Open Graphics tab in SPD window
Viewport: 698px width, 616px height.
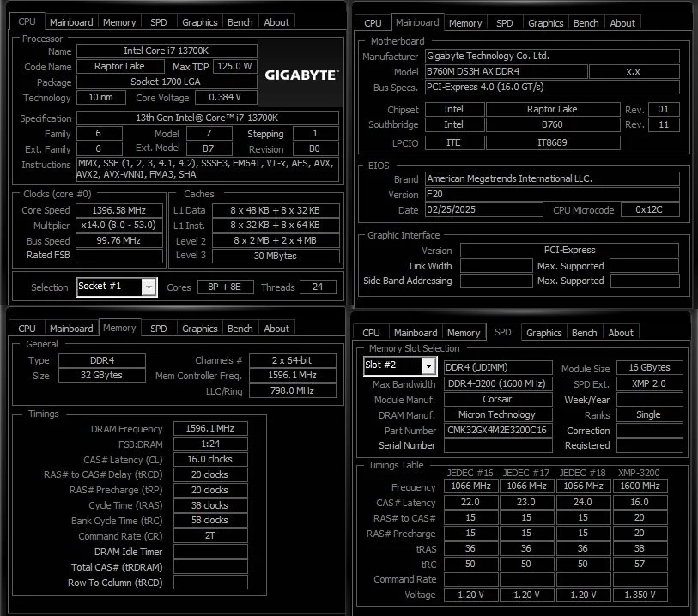tap(544, 333)
